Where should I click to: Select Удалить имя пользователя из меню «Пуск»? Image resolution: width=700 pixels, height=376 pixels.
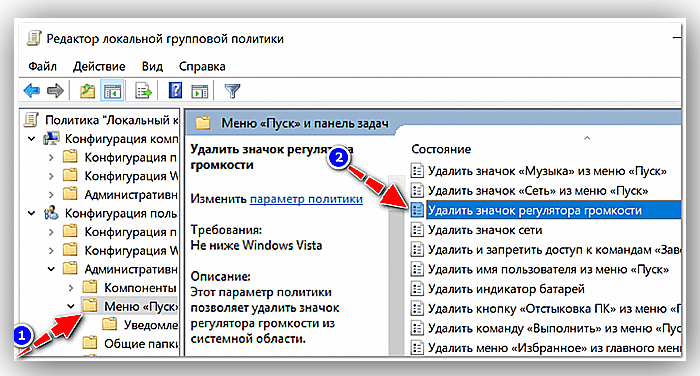tap(548, 269)
